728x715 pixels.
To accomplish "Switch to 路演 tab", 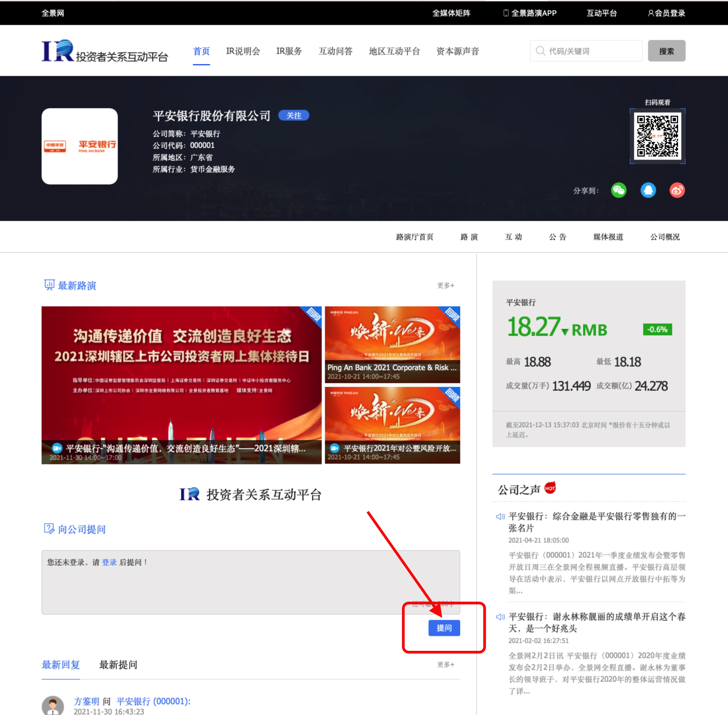I will click(x=469, y=237).
